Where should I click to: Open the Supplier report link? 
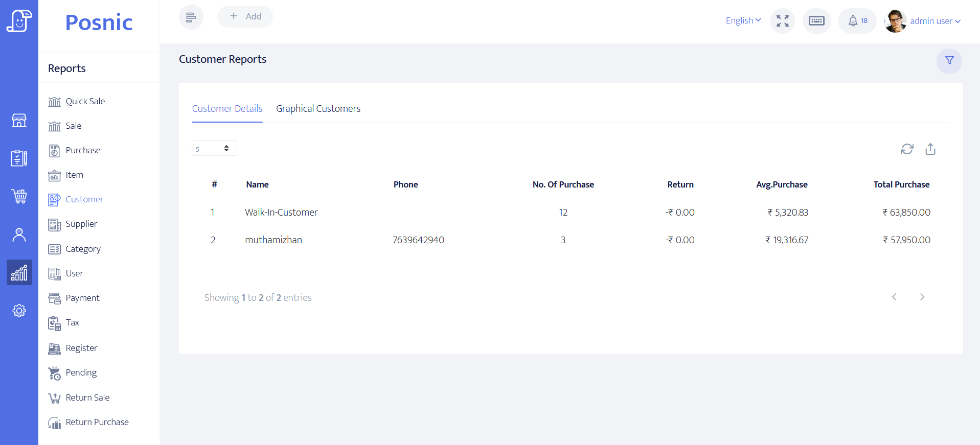pos(81,224)
